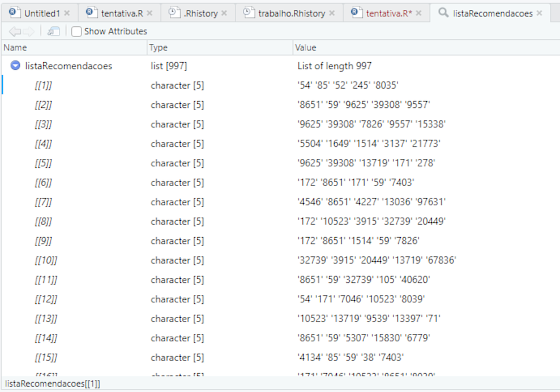Switch to the Untitled1 tab
560x392 pixels.
pyautogui.click(x=42, y=13)
